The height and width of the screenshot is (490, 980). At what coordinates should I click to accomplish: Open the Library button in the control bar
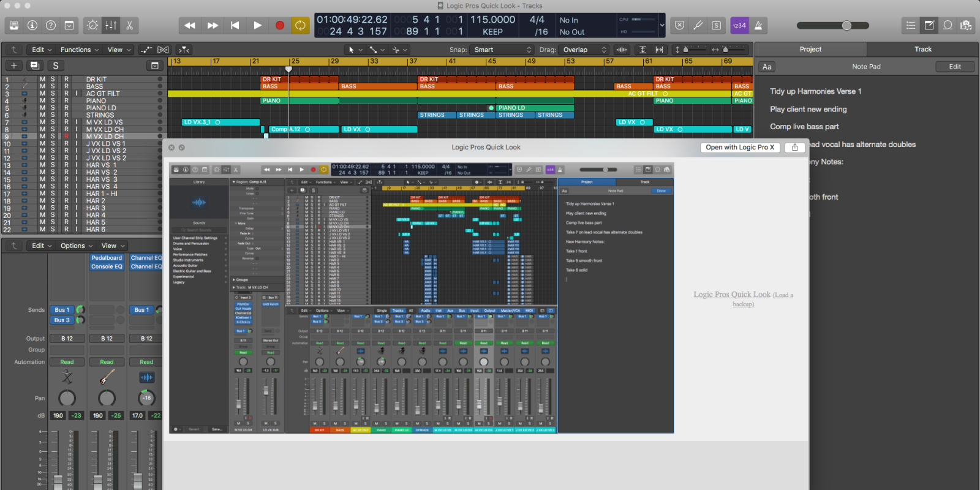tap(14, 25)
